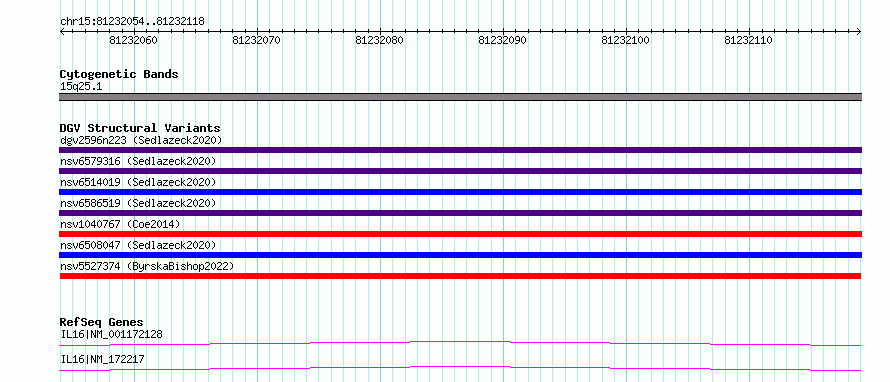Open the Cytogenetic Bands track heading
Viewport: 890px width, 382px height.
tap(119, 74)
